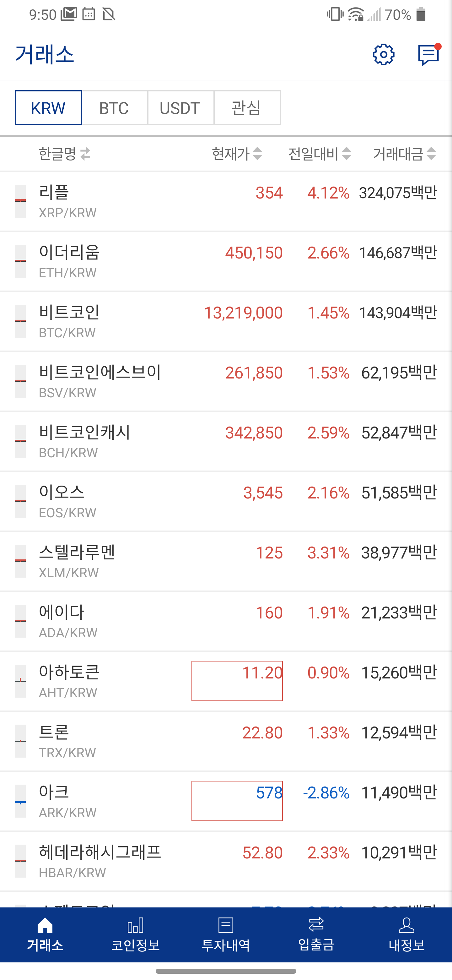This screenshot has width=452, height=980.
Task: Open the chat messages icon
Action: tap(429, 55)
